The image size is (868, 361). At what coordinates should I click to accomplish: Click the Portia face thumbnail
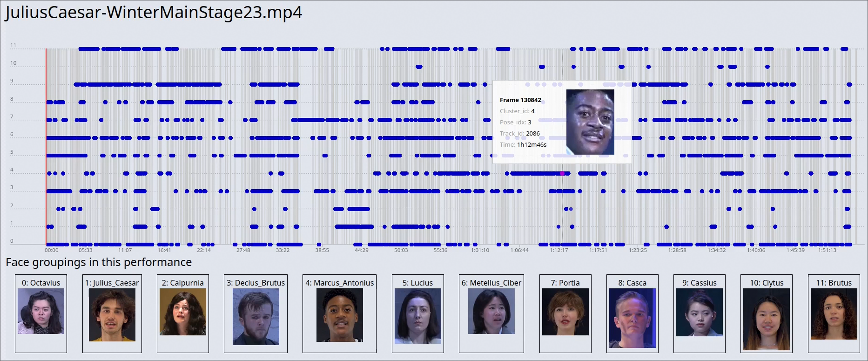point(565,312)
